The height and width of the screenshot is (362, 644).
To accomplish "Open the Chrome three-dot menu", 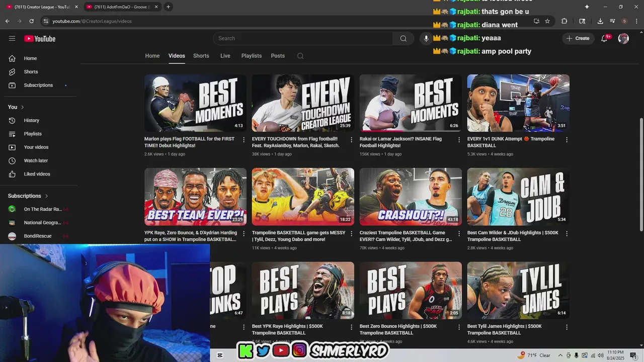I will (x=636, y=21).
